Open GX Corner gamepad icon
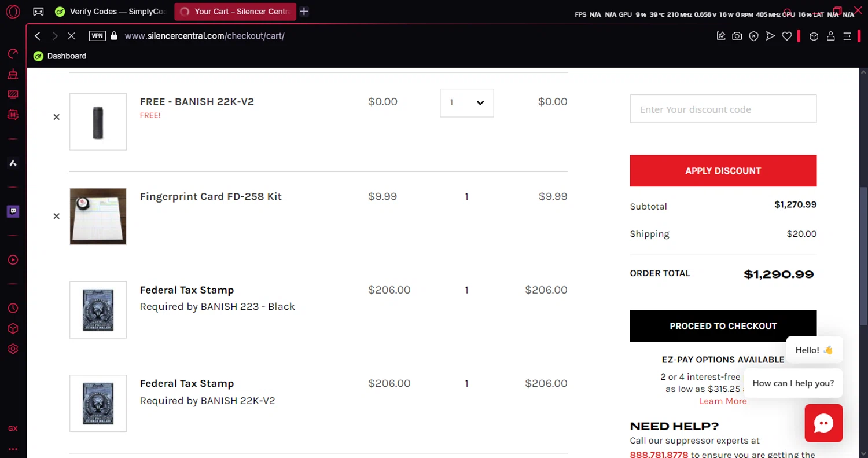The width and height of the screenshot is (868, 458). tap(38, 12)
